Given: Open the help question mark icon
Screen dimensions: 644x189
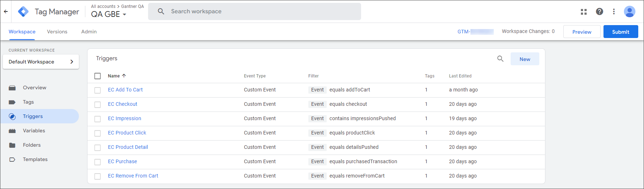Looking at the screenshot, I should pos(599,11).
